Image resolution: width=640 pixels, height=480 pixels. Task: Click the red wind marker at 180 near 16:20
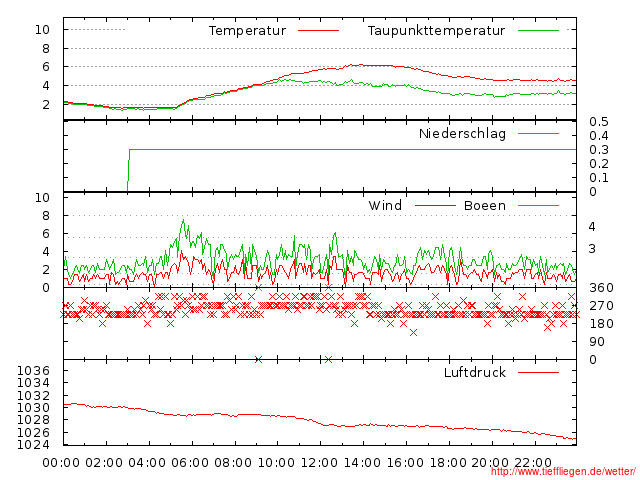pyautogui.click(x=413, y=333)
